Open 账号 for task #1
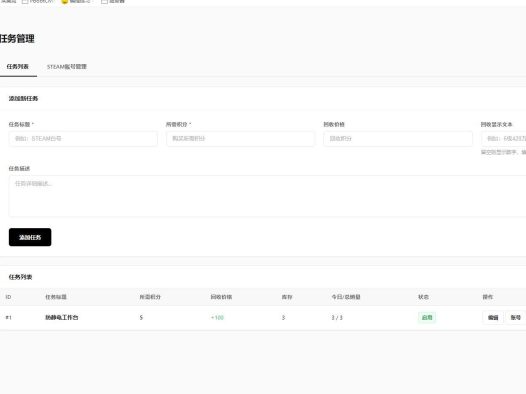Viewport: 526px width, 394px height. coord(516,318)
